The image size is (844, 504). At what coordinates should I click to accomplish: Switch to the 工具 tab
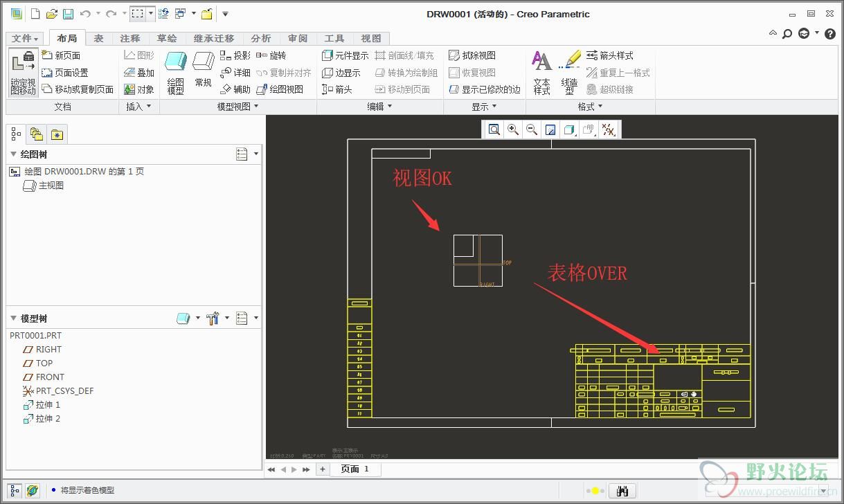coord(334,39)
